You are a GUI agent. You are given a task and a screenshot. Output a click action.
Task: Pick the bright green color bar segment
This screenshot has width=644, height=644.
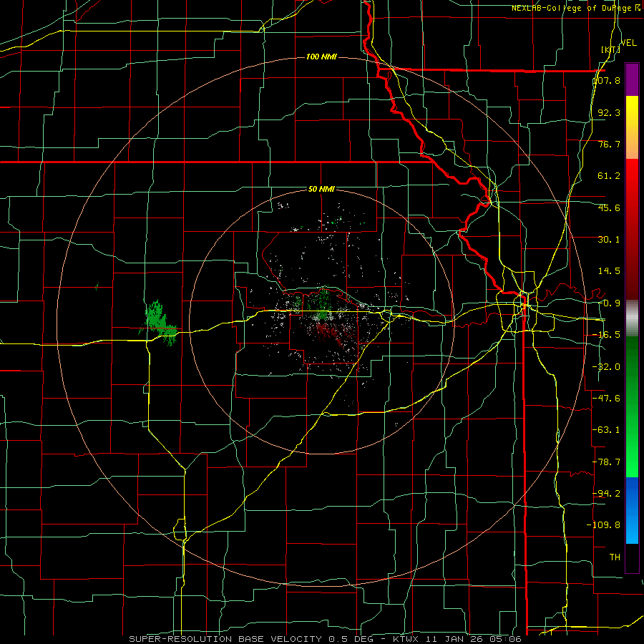click(x=632, y=450)
